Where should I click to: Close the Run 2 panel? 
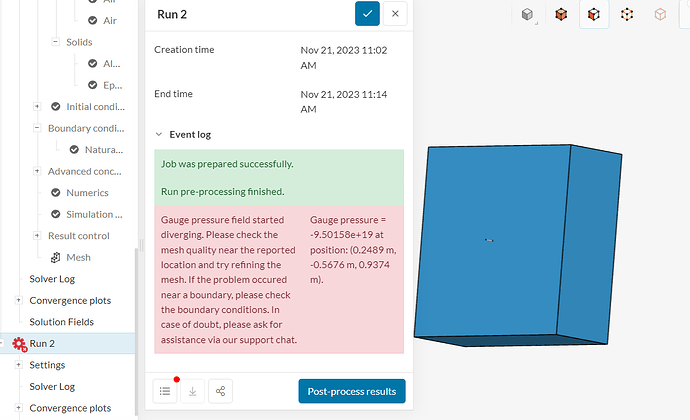(396, 14)
